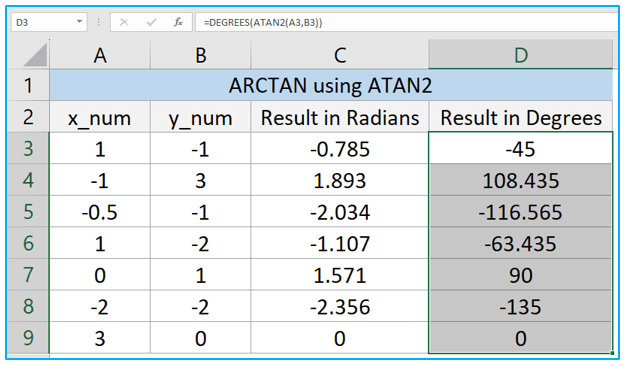Click the Result in Radians header cell
This screenshot has height=366, width=626.
(x=340, y=117)
